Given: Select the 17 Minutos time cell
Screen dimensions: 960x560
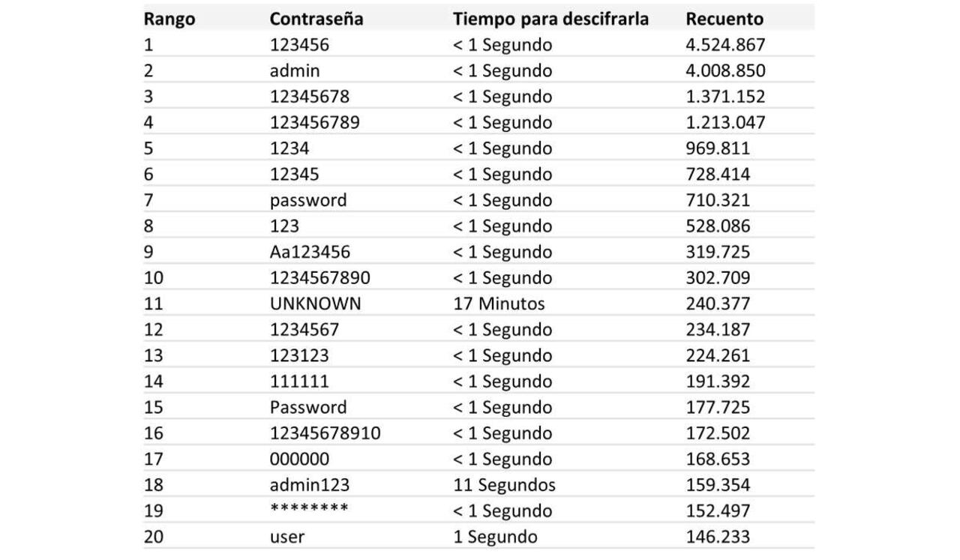Looking at the screenshot, I should tap(499, 304).
